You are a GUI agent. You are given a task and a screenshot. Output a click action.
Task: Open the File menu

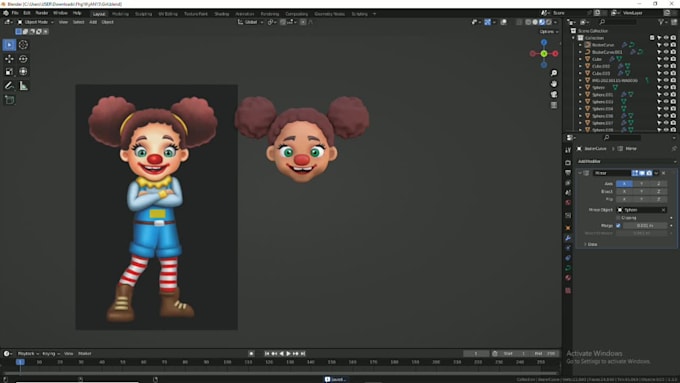click(x=15, y=13)
